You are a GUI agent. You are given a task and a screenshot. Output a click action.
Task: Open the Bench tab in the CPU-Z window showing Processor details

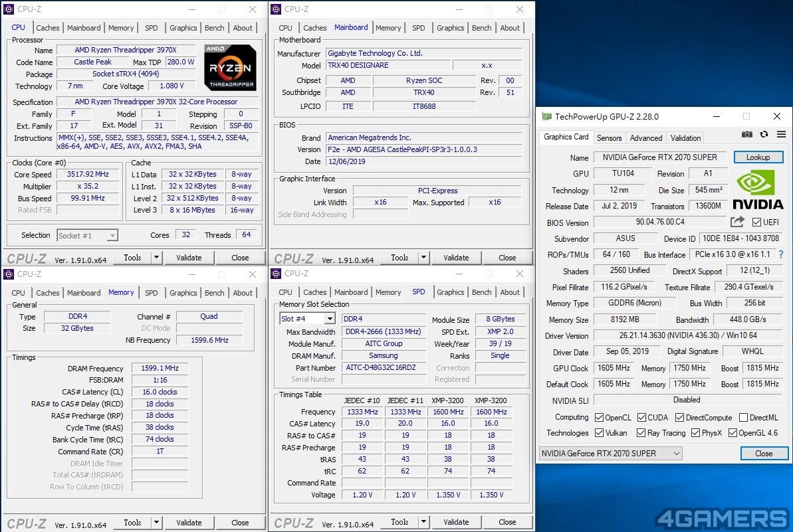[215, 28]
